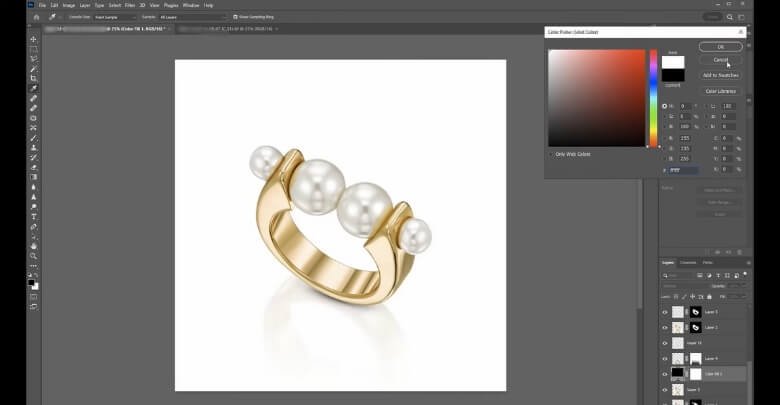Open the Filter menu
The height and width of the screenshot is (405, 780).
(x=130, y=5)
